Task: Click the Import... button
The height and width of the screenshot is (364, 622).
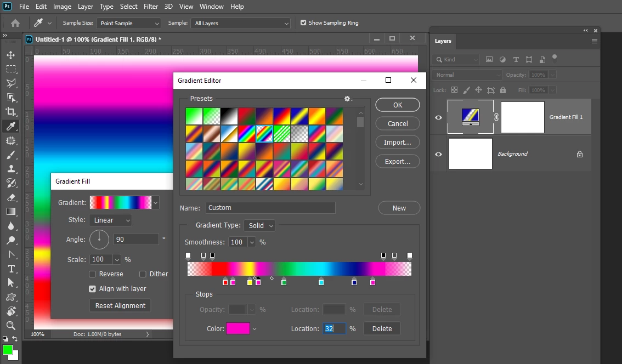Action: pos(398,143)
